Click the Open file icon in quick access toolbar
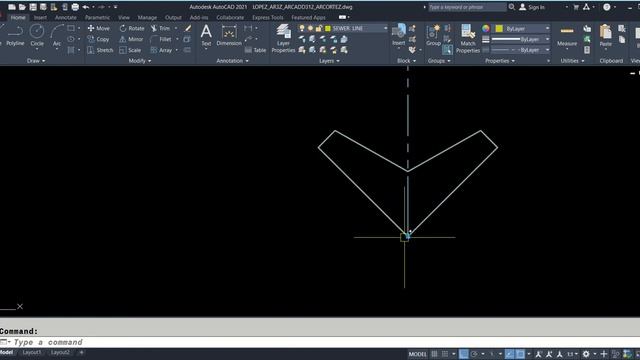The height and width of the screenshot is (360, 640). pyautogui.click(x=22, y=7)
